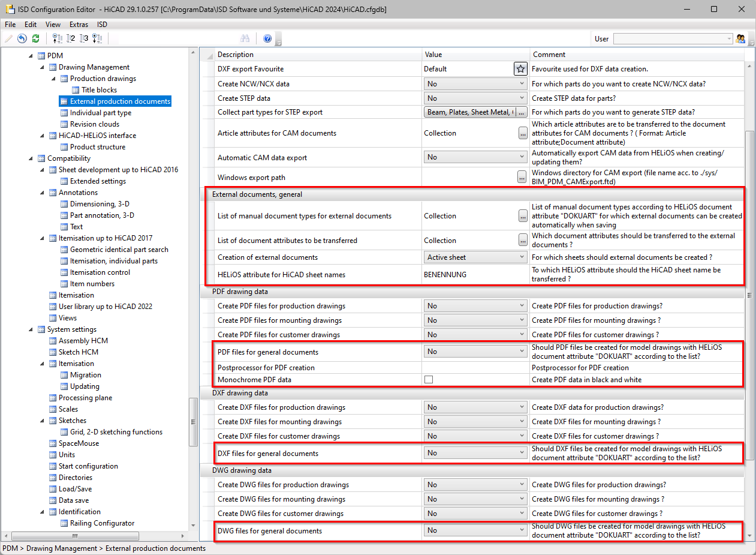756x555 pixels.
Task: Click expand to level 3 icon
Action: tap(84, 38)
